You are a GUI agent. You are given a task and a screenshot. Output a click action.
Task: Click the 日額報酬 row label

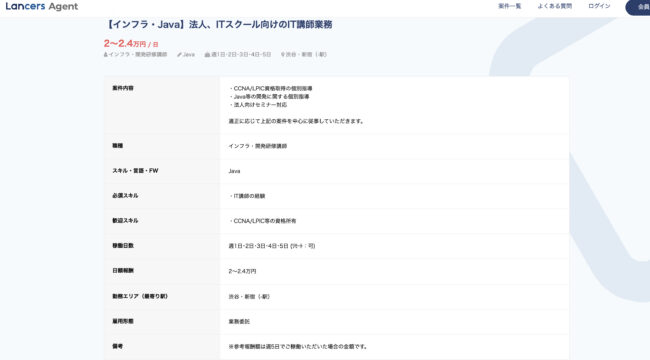[123, 270]
